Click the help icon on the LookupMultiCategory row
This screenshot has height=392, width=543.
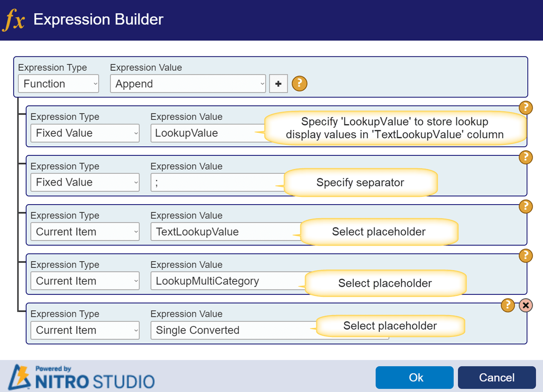coord(525,256)
